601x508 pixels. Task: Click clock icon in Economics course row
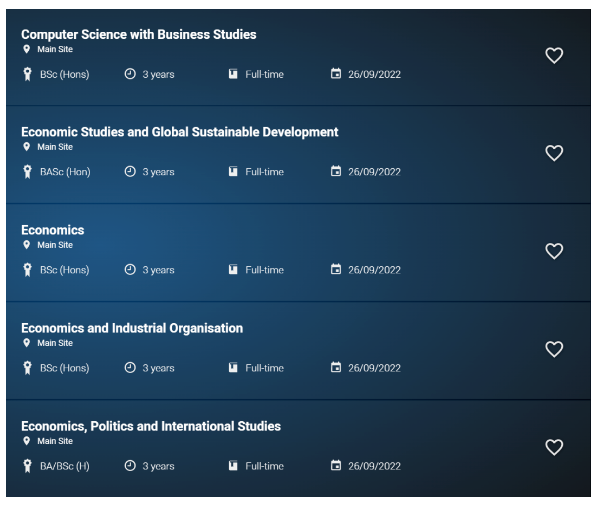[130, 270]
